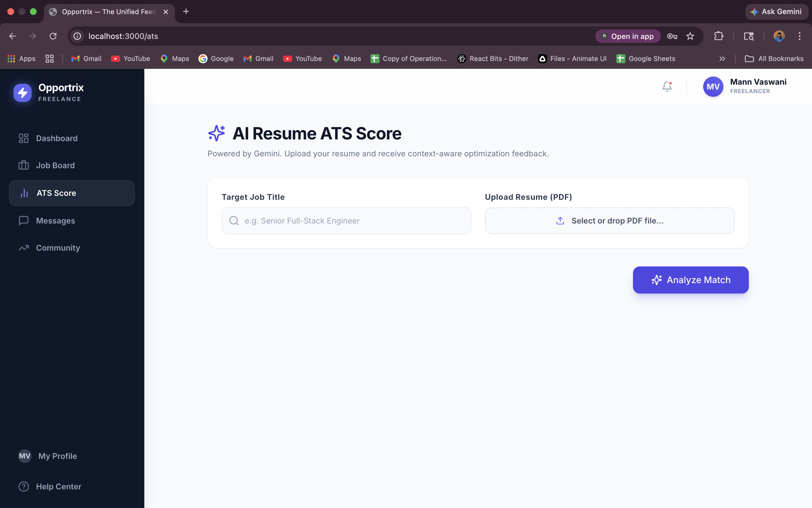Click the Ask Gemini button
This screenshot has width=812, height=508.
coord(776,12)
